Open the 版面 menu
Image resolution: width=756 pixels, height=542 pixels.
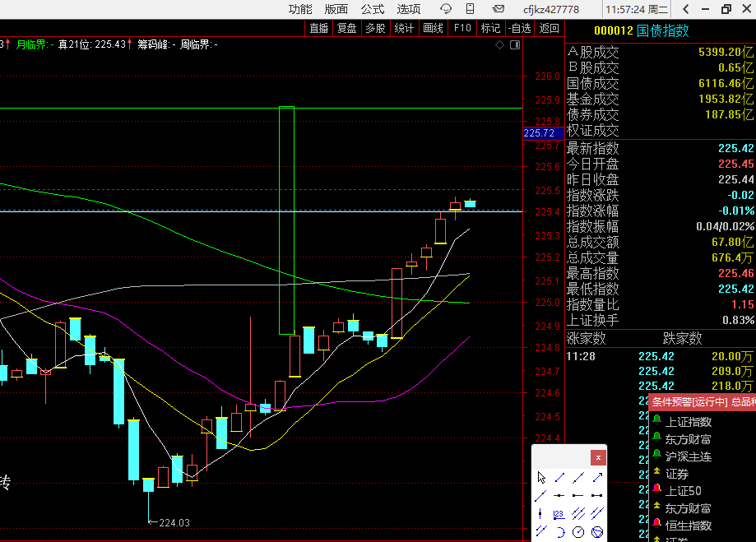point(336,9)
